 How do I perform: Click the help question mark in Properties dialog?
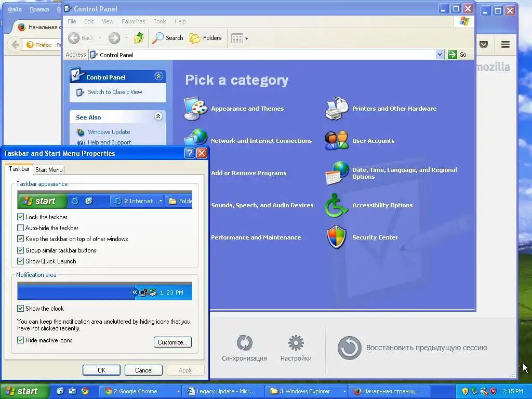coord(190,153)
